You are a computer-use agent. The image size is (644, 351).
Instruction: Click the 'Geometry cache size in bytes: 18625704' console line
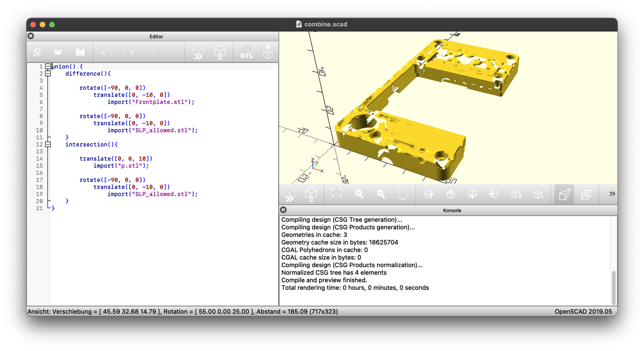pos(340,242)
